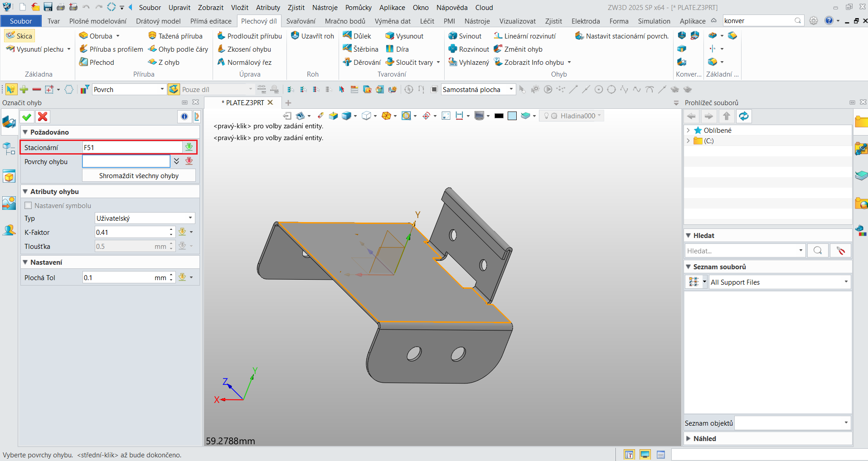Switch to the Plošné modelování tab

click(x=98, y=21)
